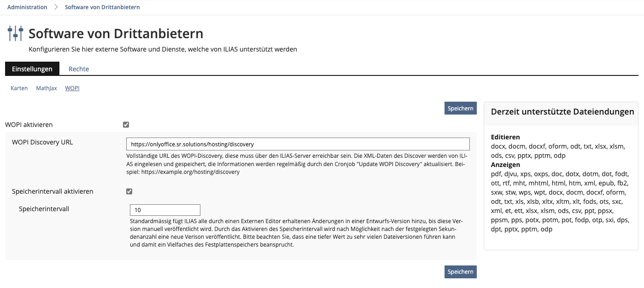Click into the Speicherintervall number field
The width and height of the screenshot is (644, 288).
[165, 210]
